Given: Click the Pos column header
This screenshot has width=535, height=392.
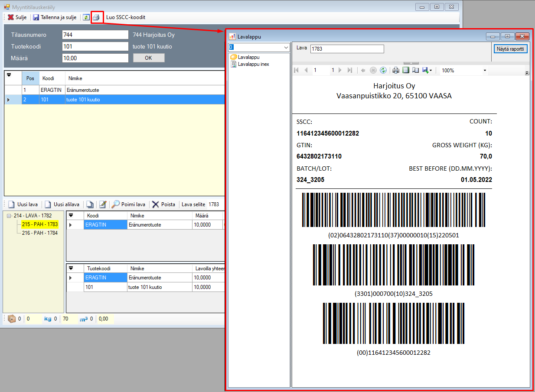Looking at the screenshot, I should 30,78.
